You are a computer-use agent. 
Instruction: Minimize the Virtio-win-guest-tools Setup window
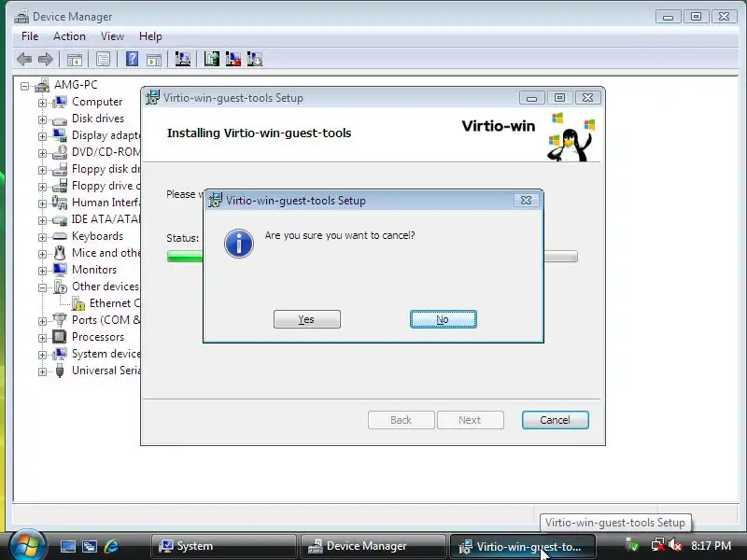coord(531,98)
